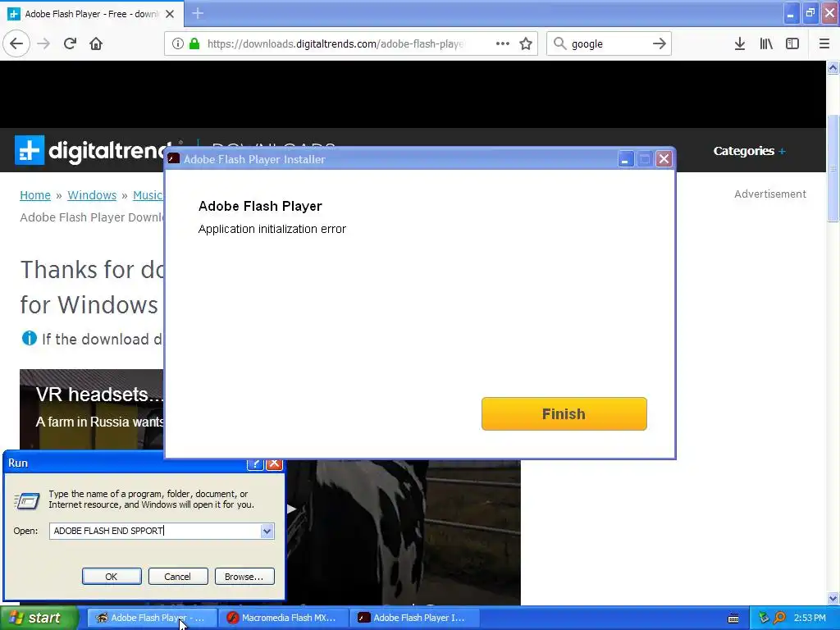Viewport: 840px width, 630px height.
Task: Switch to Adobe Flash Player Installer taskbar item
Action: [x=415, y=618]
